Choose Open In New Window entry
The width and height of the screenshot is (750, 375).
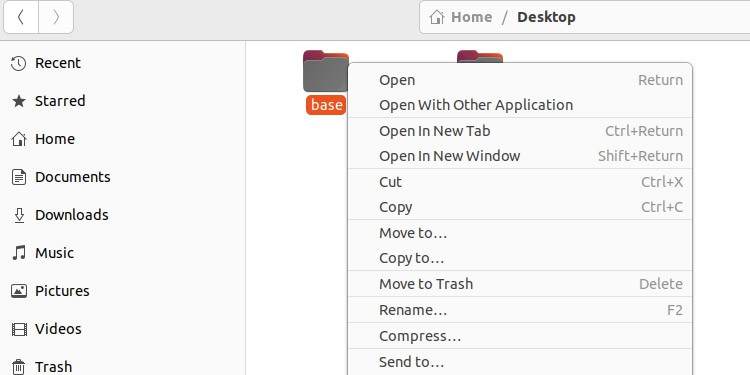point(520,156)
